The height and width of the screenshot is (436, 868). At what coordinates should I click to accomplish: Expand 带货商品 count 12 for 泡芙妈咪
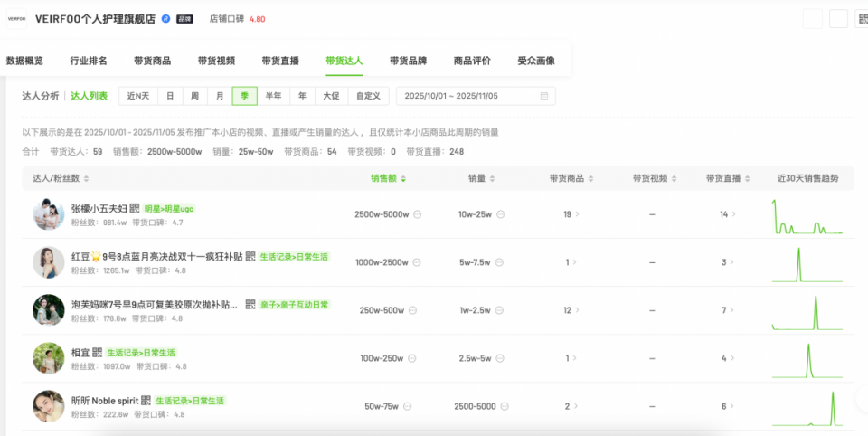tap(571, 310)
